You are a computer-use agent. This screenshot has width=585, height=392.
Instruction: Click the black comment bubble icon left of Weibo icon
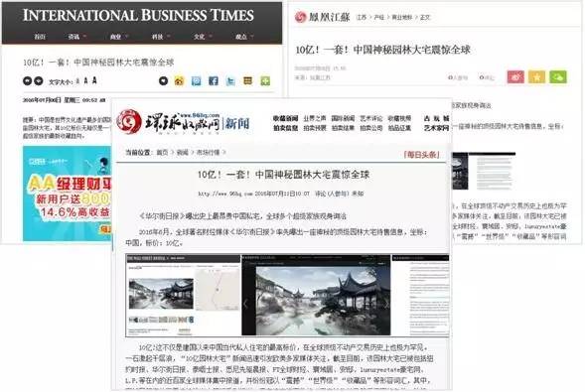(163, 80)
